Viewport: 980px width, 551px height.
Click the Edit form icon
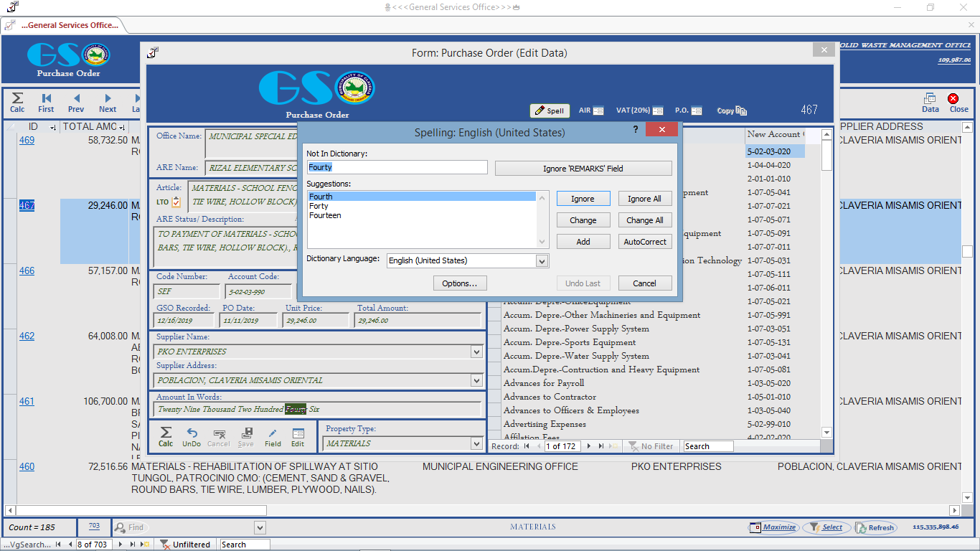[x=298, y=433]
